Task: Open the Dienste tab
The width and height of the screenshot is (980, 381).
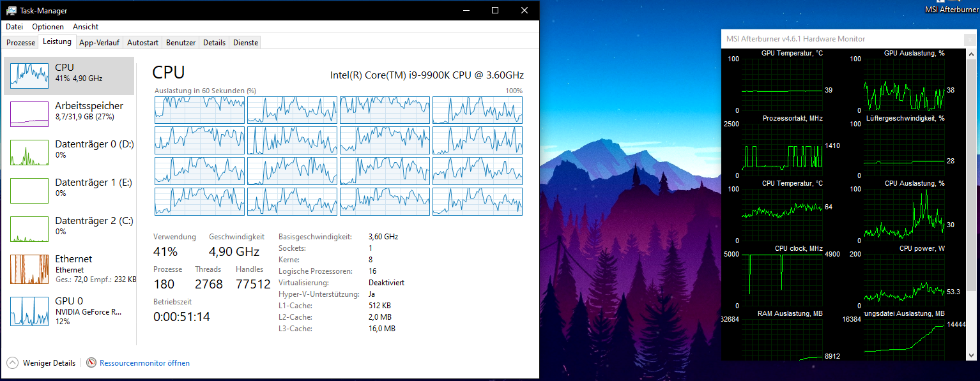Action: tap(245, 43)
